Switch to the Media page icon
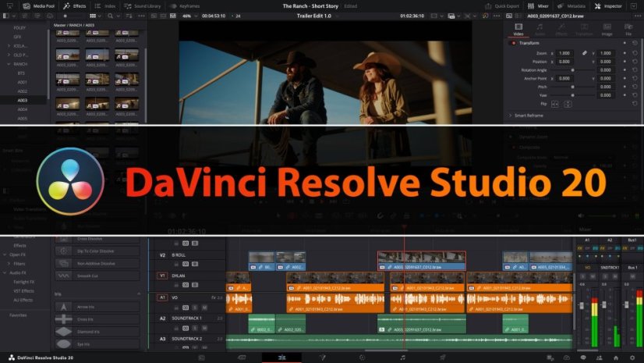The height and width of the screenshot is (363, 644). pos(201,358)
